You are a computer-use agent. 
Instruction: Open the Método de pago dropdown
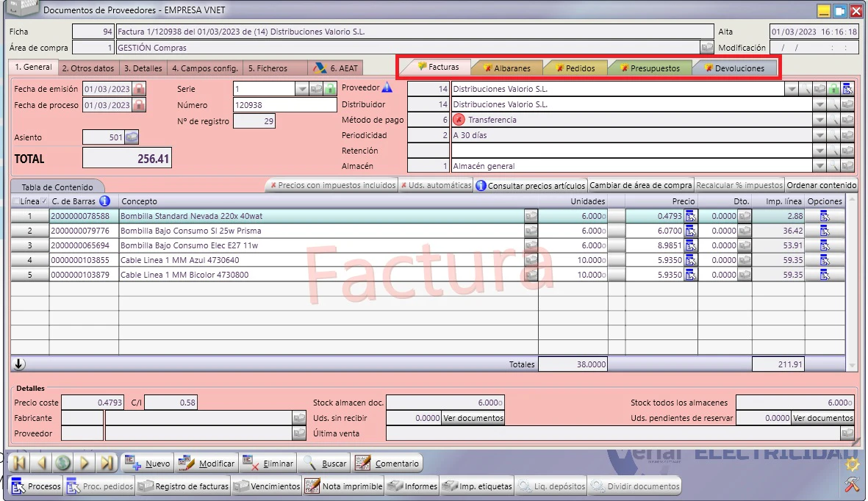coord(819,120)
